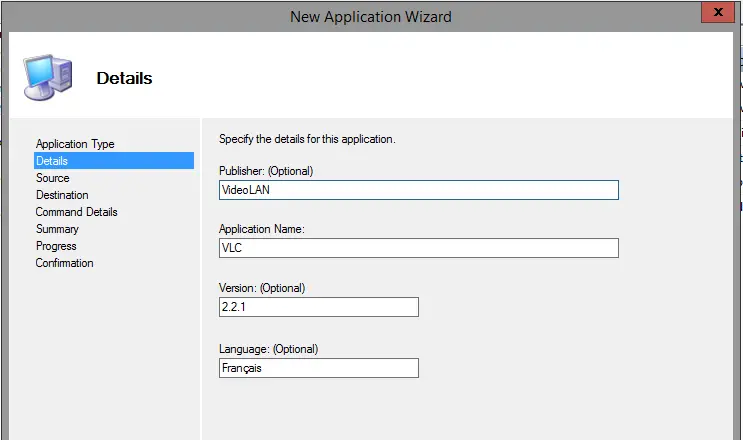Screen dimensions: 743x440
Task: Select the highlighted Details step
Action: 114,161
